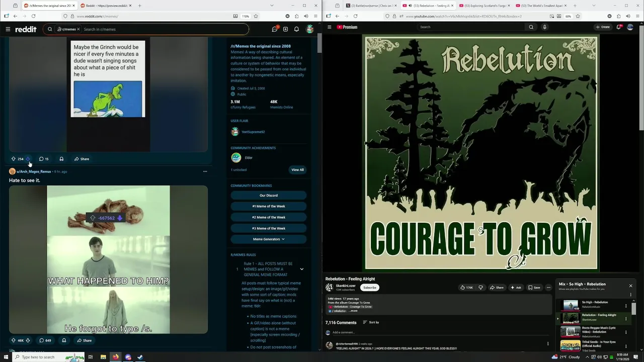Start YouTube voice search microphone

(544, 27)
